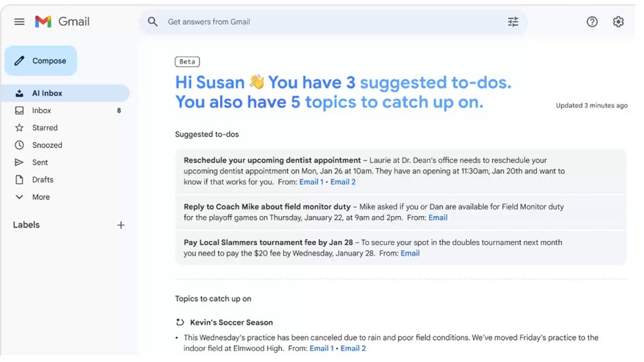Click the Inbox folder icon

click(x=19, y=110)
